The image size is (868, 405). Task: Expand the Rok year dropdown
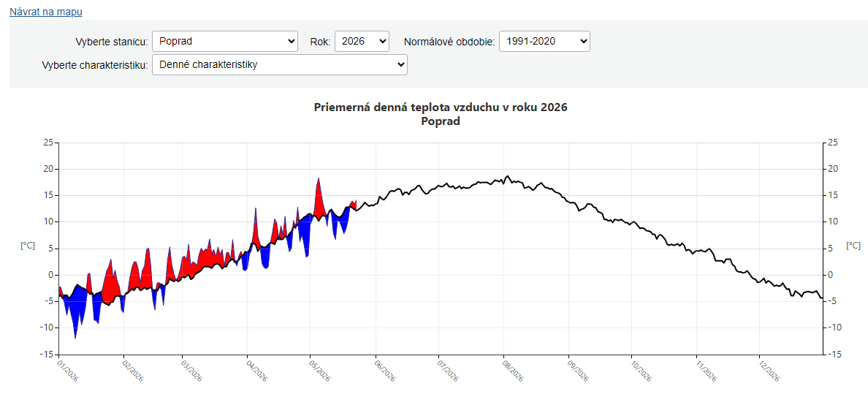point(362,41)
